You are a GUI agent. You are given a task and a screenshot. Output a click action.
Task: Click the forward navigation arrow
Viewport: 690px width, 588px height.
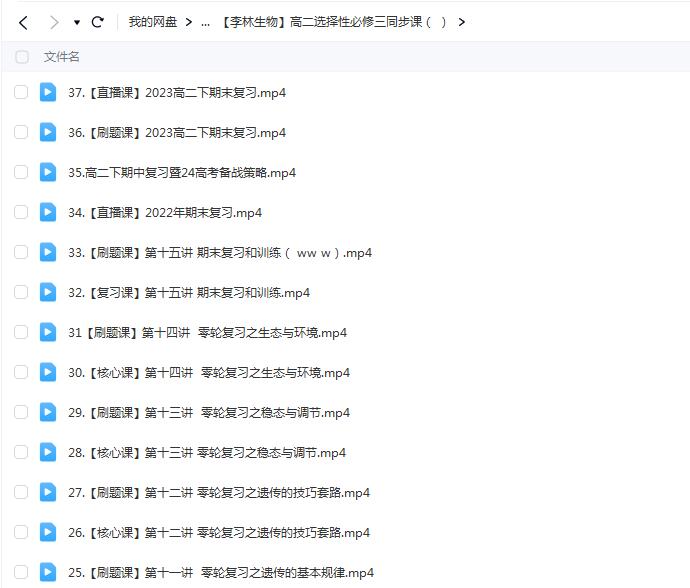click(x=54, y=22)
